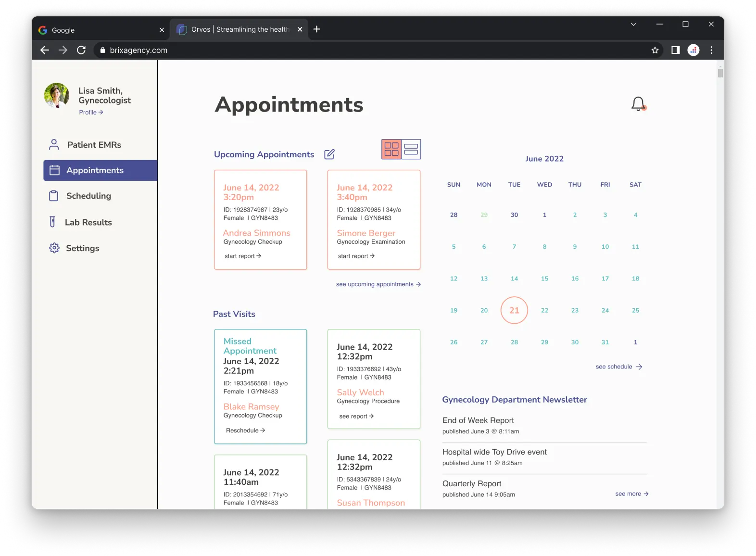Open Patient EMRs in sidebar
Image resolution: width=756 pixels, height=556 pixels.
click(94, 145)
